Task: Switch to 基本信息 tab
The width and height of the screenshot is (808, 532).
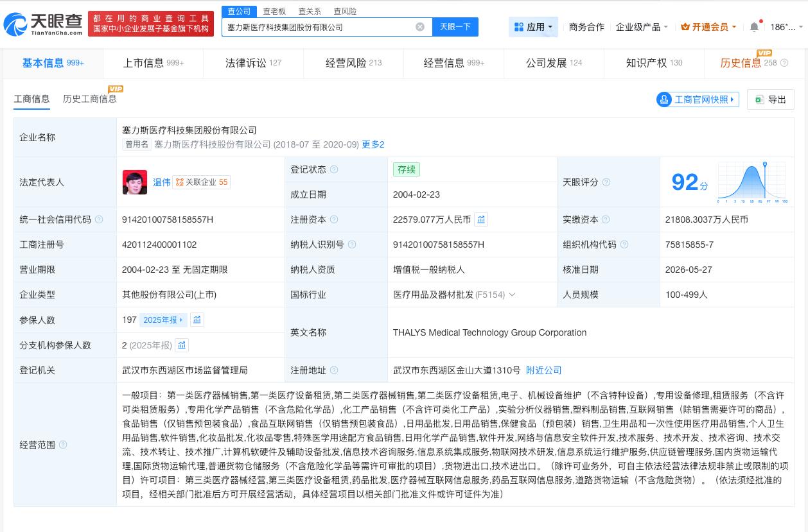Action: coord(53,63)
